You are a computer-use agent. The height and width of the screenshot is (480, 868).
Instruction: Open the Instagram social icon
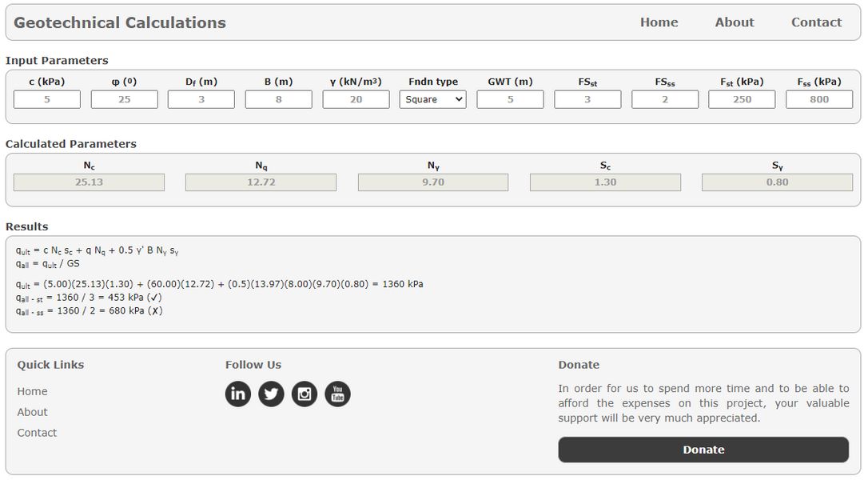(305, 394)
